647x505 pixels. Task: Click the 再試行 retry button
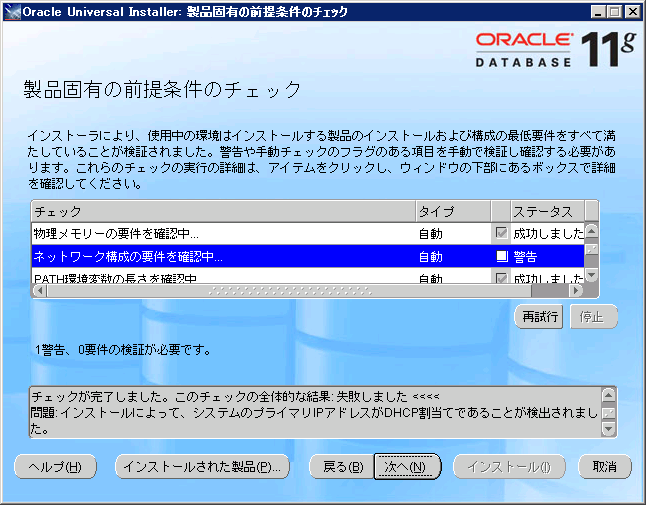coord(539,316)
